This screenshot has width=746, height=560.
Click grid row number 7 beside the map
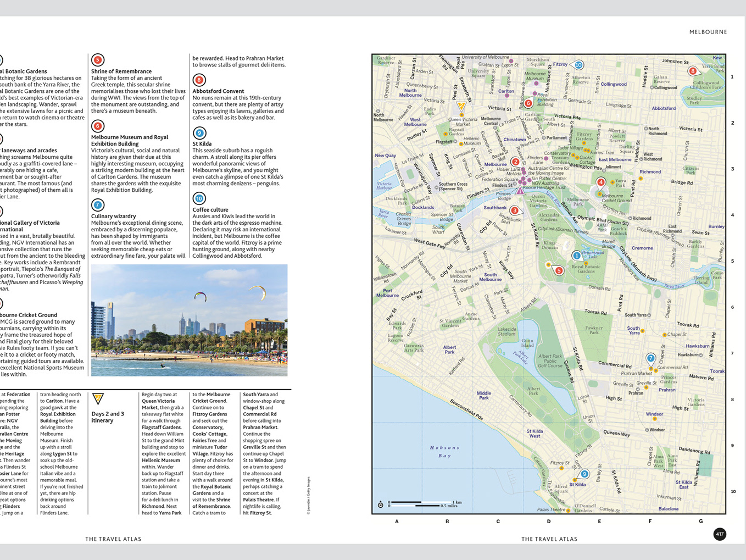[x=732, y=353]
